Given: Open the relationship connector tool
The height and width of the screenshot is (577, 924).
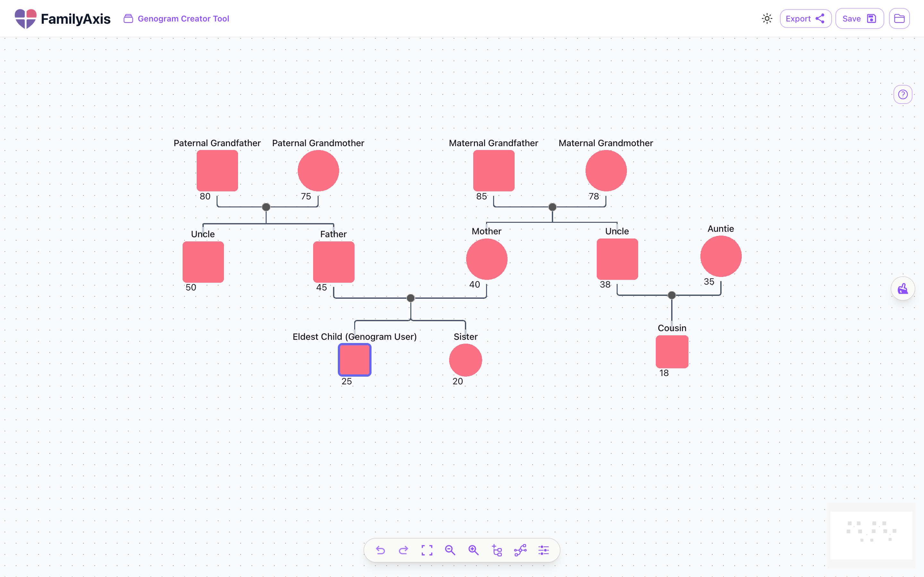Looking at the screenshot, I should [x=520, y=550].
